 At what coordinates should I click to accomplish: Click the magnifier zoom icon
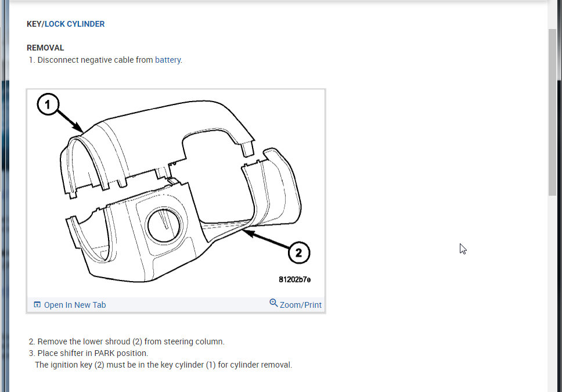pos(273,303)
